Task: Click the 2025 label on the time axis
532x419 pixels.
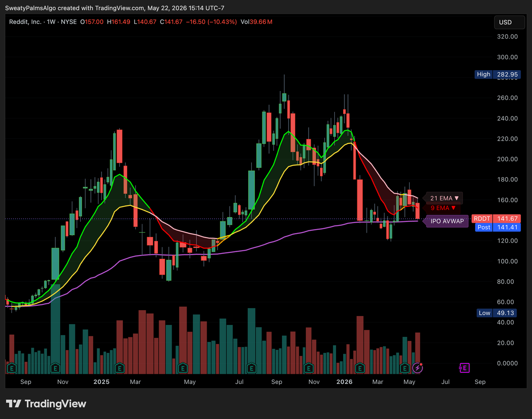Action: click(102, 382)
